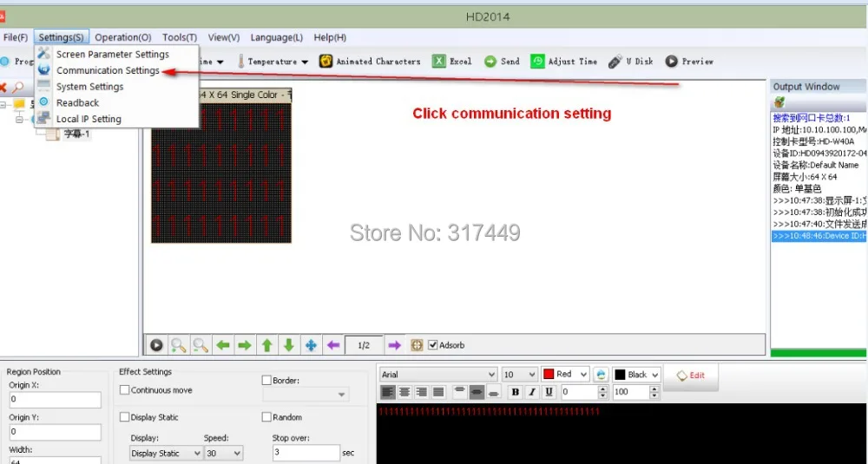
Task: Align text to top vertically
Action: tap(459, 392)
